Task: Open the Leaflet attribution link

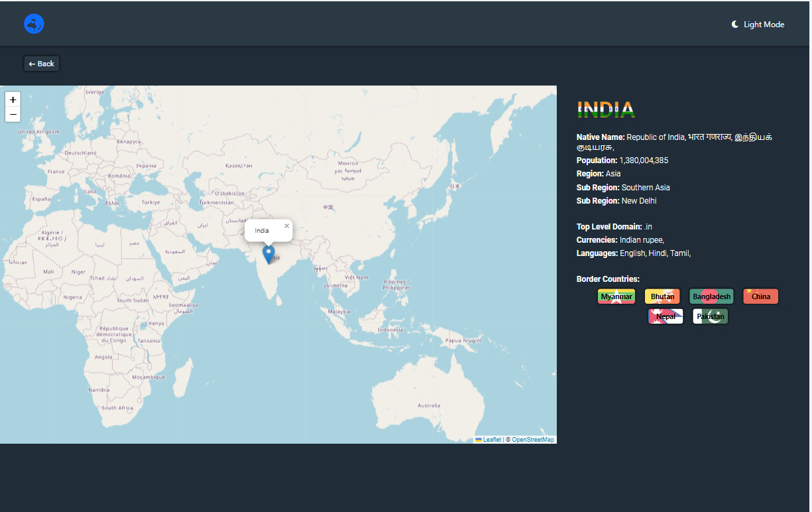Action: pyautogui.click(x=491, y=439)
